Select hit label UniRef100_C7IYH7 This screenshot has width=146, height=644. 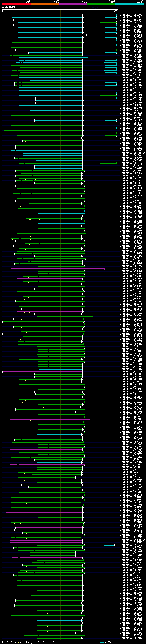pos(131,555)
